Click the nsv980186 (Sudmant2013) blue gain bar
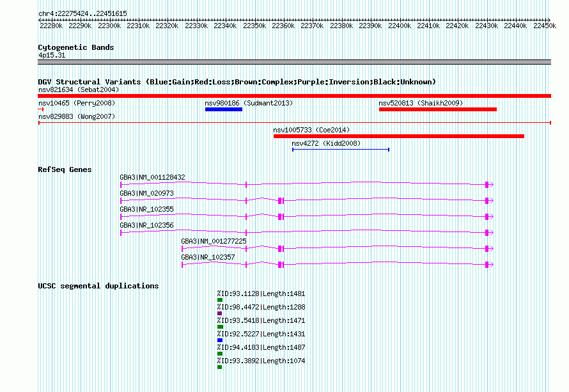Image resolution: width=569 pixels, height=392 pixels. (224, 109)
